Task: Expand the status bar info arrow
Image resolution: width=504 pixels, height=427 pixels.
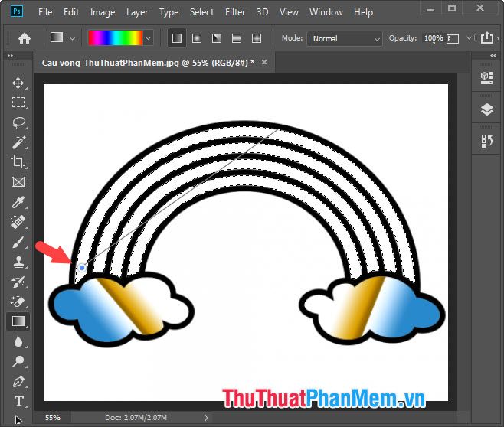Action: pos(206,417)
